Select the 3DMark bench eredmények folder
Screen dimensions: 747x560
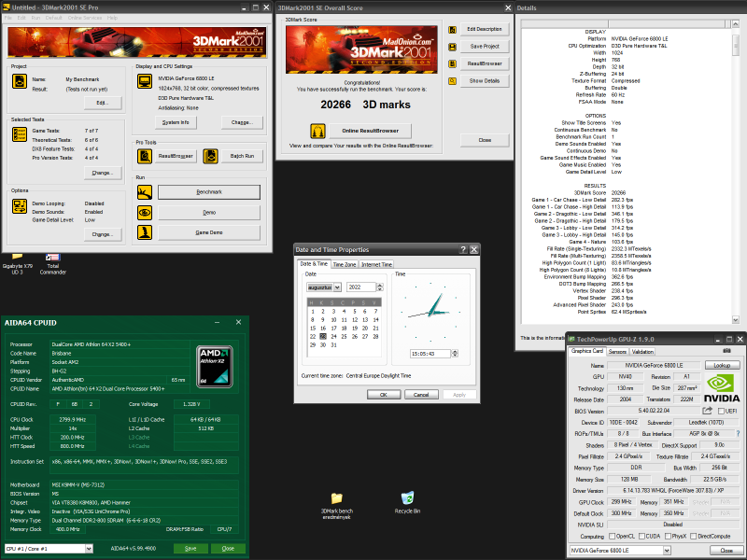pyautogui.click(x=337, y=506)
